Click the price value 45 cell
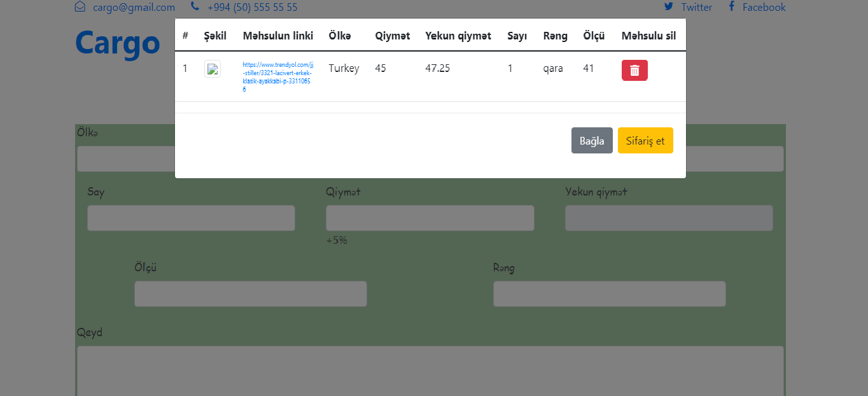Image resolution: width=868 pixels, height=396 pixels. [x=381, y=68]
